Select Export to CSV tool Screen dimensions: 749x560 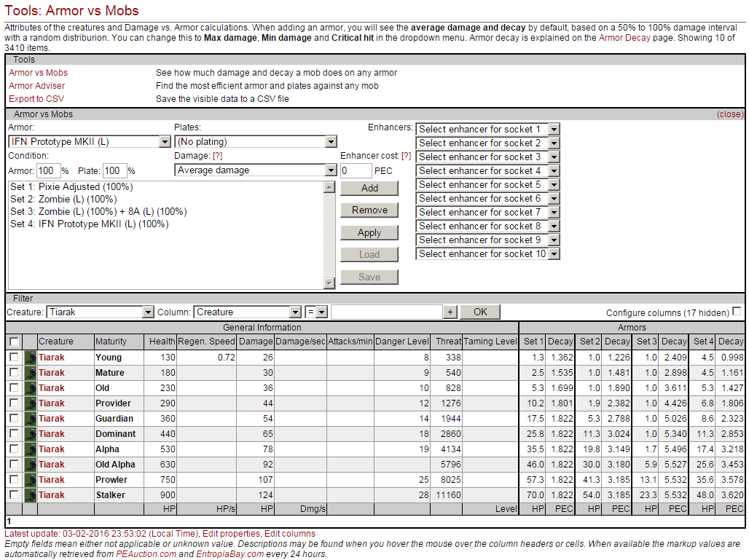[36, 99]
